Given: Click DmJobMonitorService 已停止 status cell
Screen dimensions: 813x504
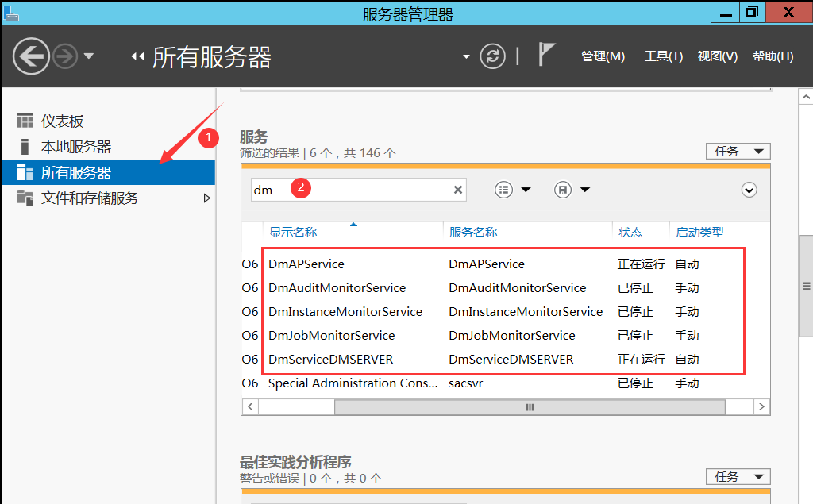Looking at the screenshot, I should click(x=635, y=336).
